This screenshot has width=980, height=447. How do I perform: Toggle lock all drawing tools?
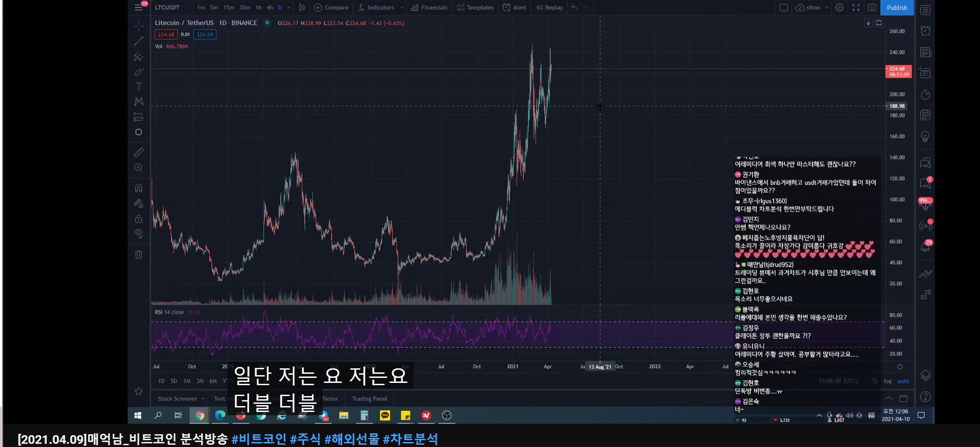(139, 219)
